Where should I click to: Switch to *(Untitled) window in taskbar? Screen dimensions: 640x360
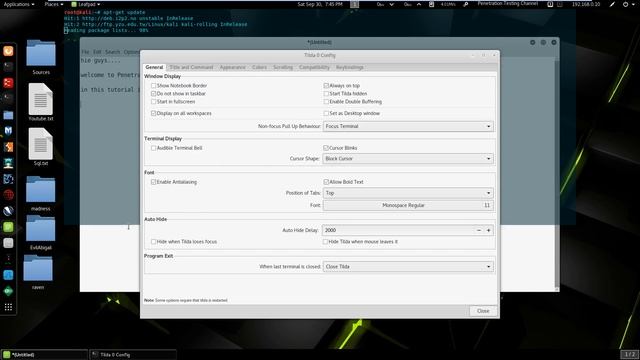click(x=44, y=355)
